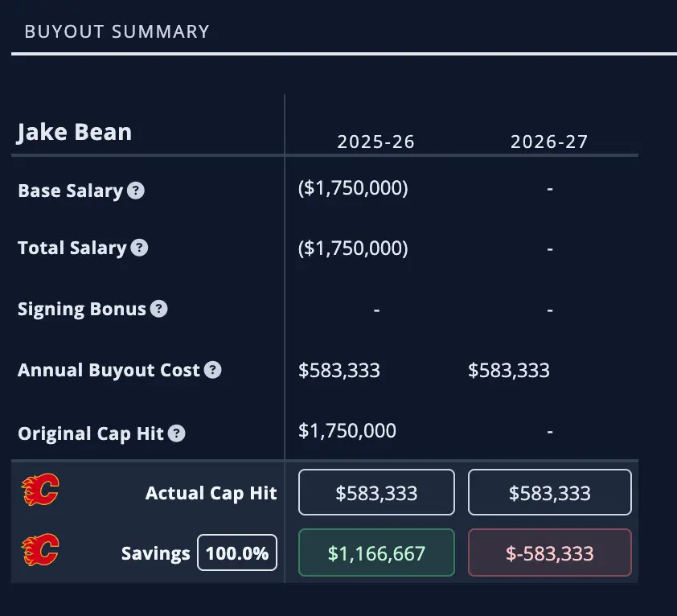Click the 2025-26 season column header
The width and height of the screenshot is (677, 616).
pos(376,142)
